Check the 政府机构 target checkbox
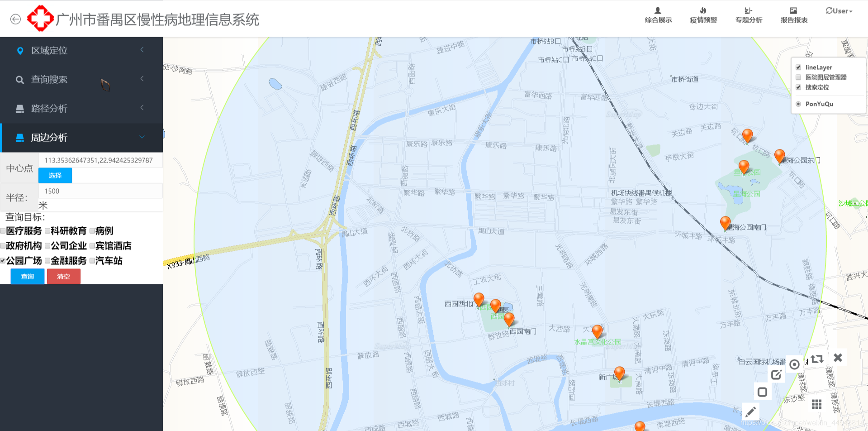The height and width of the screenshot is (431, 868). [3, 246]
